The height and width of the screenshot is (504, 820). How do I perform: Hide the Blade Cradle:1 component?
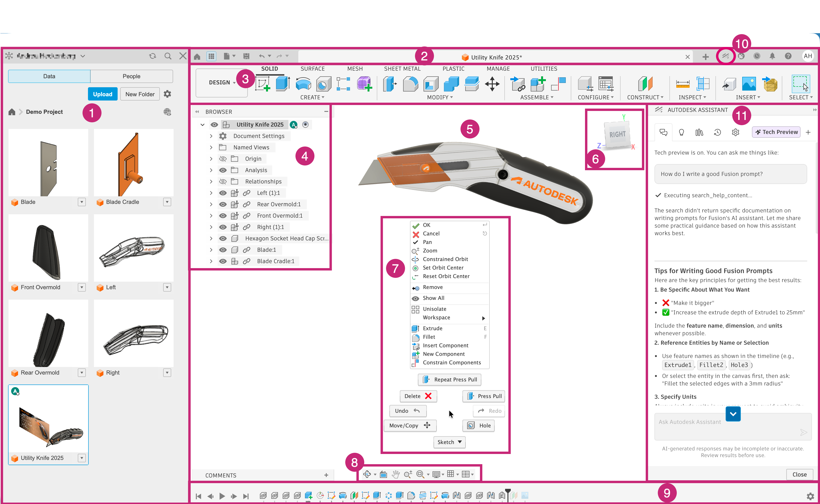point(223,261)
